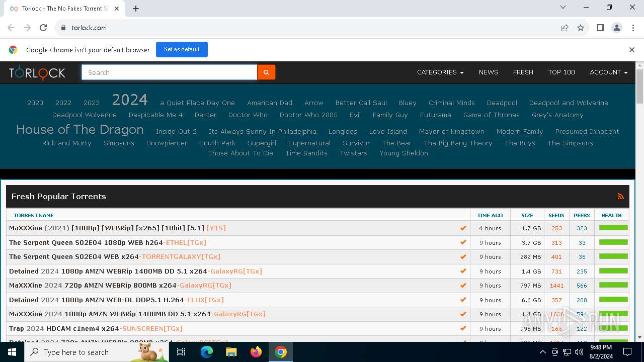Click the 2024 tag link
The height and width of the screenshot is (362, 644).
(130, 100)
